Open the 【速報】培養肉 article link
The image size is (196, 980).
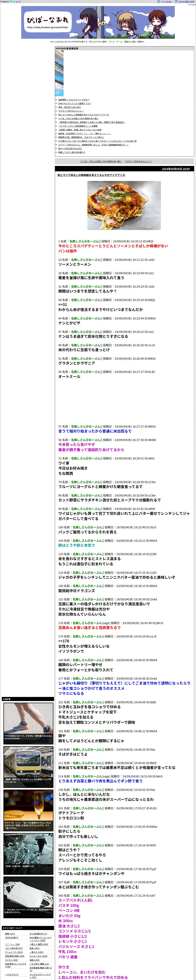[80, 130]
